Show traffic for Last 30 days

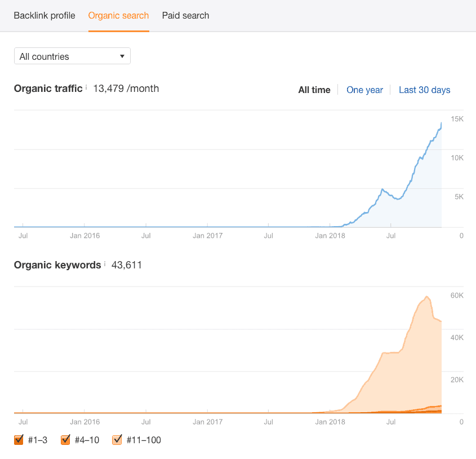click(x=424, y=90)
